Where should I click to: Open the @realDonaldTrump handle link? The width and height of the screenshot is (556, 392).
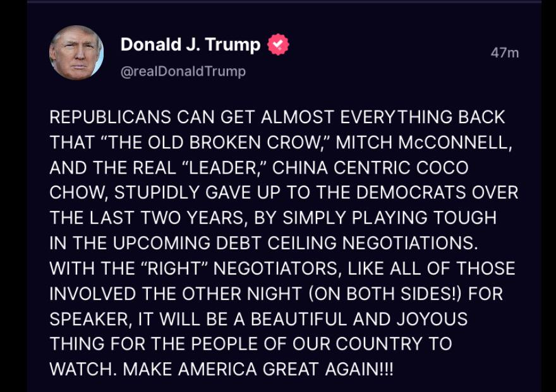(183, 71)
